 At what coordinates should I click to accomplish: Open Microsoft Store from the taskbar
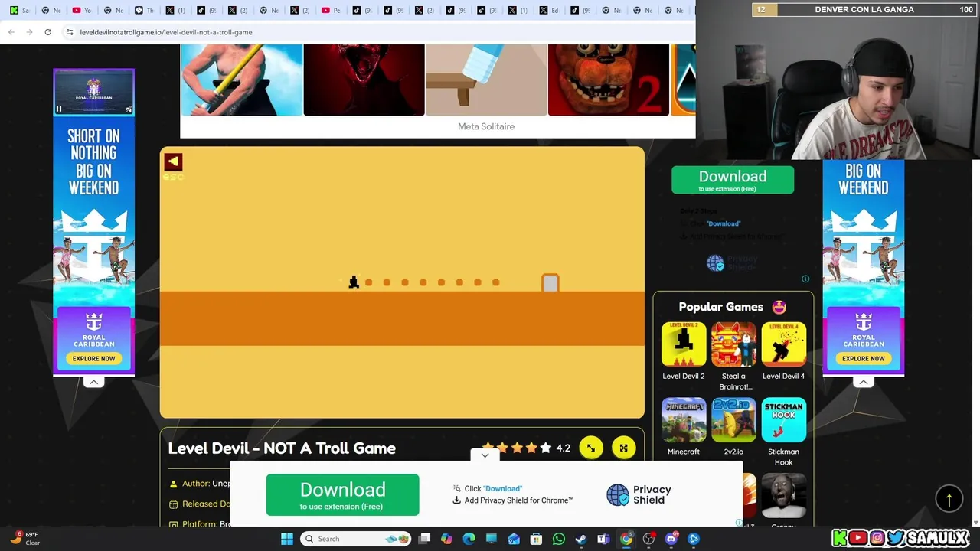click(536, 539)
